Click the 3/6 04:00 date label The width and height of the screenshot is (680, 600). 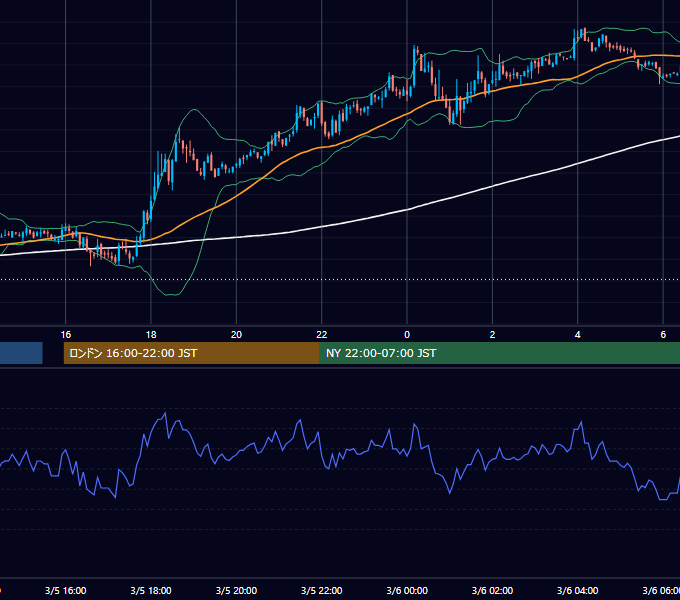(x=578, y=590)
